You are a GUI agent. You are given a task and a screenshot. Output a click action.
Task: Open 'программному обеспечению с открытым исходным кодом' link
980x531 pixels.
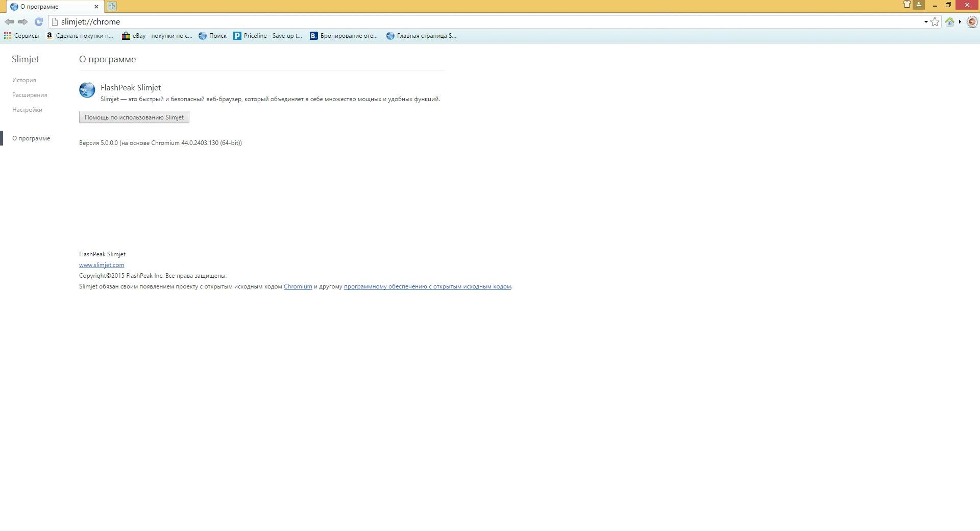pyautogui.click(x=427, y=286)
